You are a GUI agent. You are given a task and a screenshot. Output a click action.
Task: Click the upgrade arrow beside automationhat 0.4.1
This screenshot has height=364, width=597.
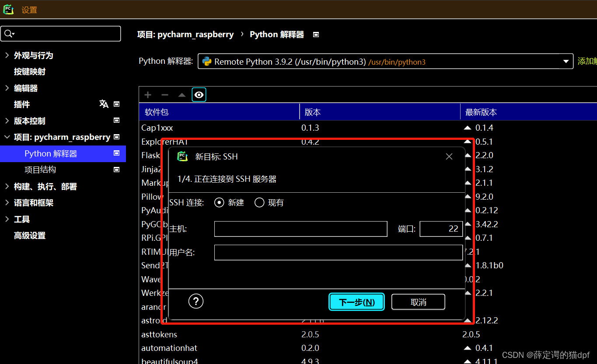(x=468, y=348)
